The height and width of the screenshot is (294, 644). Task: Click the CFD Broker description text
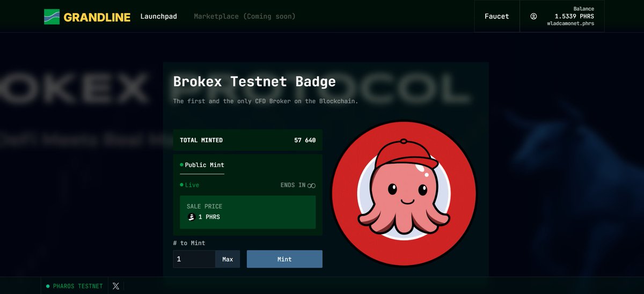265,101
